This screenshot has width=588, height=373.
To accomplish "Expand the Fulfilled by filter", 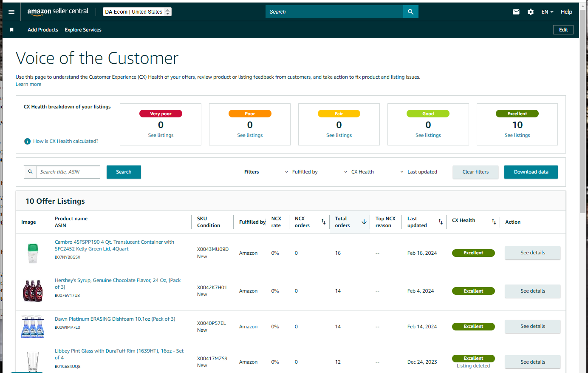I will [x=301, y=172].
